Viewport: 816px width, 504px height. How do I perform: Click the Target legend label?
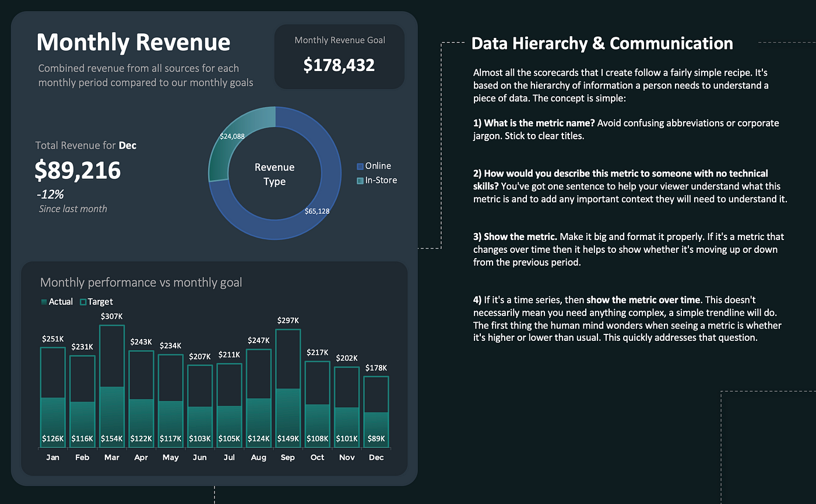(x=100, y=302)
